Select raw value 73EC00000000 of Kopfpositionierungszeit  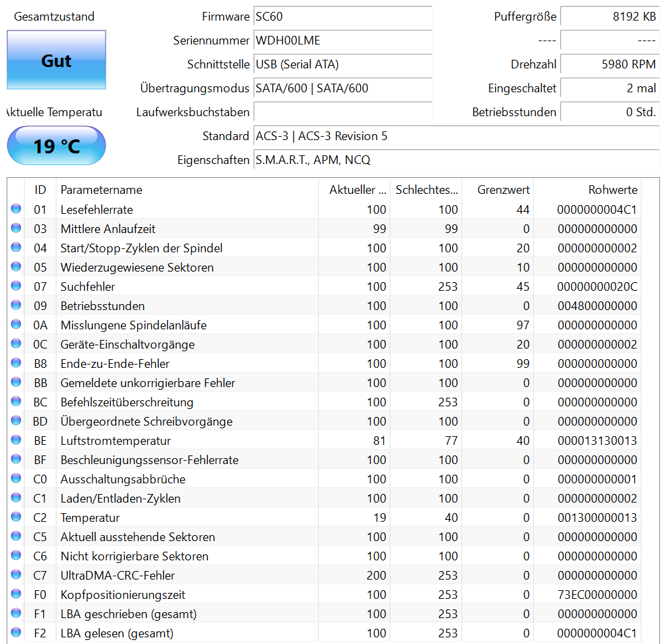pos(597,595)
